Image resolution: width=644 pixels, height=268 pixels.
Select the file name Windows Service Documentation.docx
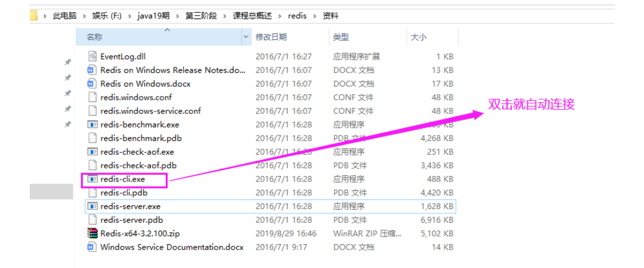coord(172,247)
